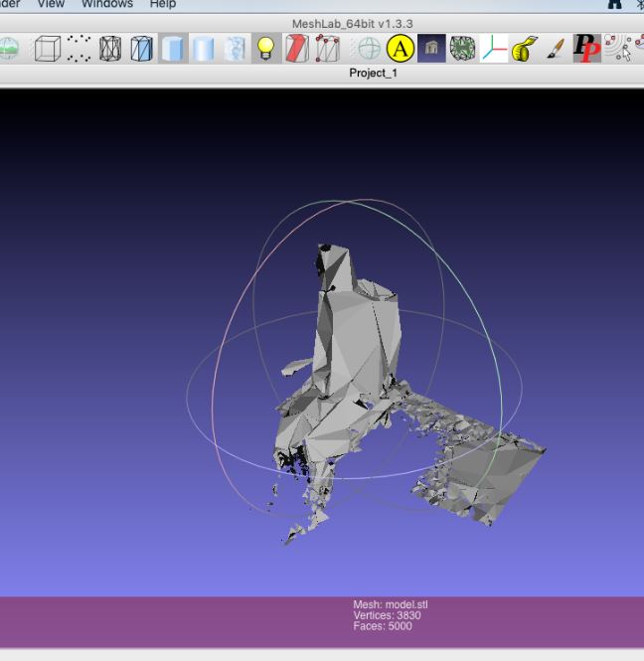This screenshot has width=644, height=661.
Task: Select the Project_1 document title
Action: (373, 73)
